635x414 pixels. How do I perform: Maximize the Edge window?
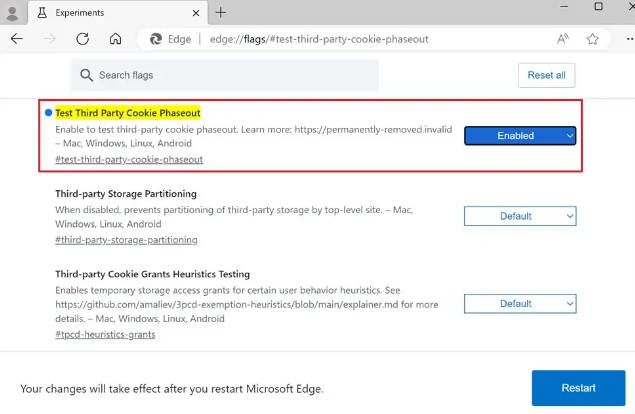pos(598,6)
